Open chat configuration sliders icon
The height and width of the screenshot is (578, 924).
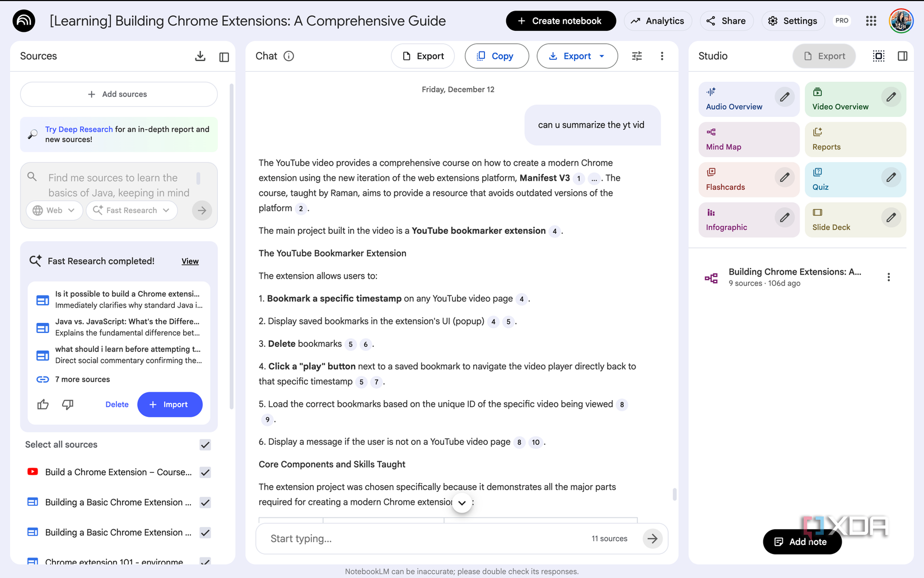(637, 56)
